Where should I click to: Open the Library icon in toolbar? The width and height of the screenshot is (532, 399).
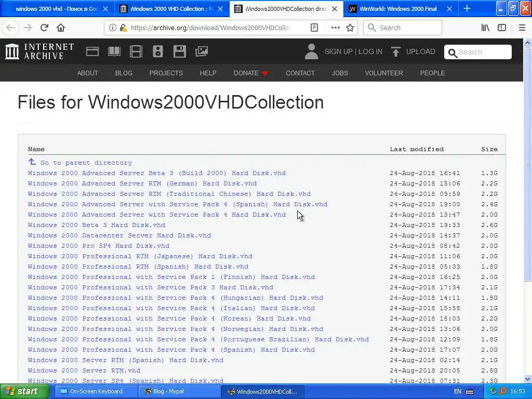pos(485,28)
